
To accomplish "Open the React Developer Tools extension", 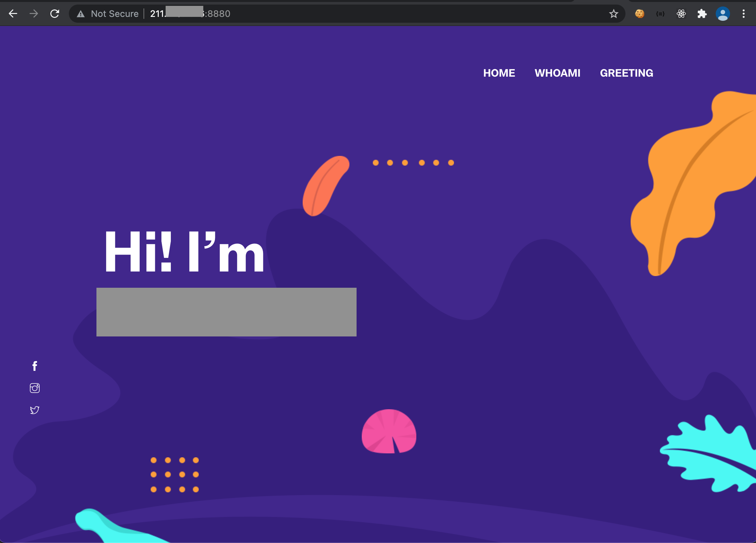I will pos(681,14).
